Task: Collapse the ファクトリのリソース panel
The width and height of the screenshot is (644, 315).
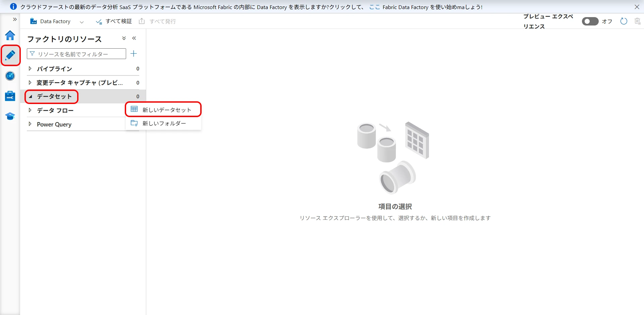Action: pyautogui.click(x=134, y=38)
